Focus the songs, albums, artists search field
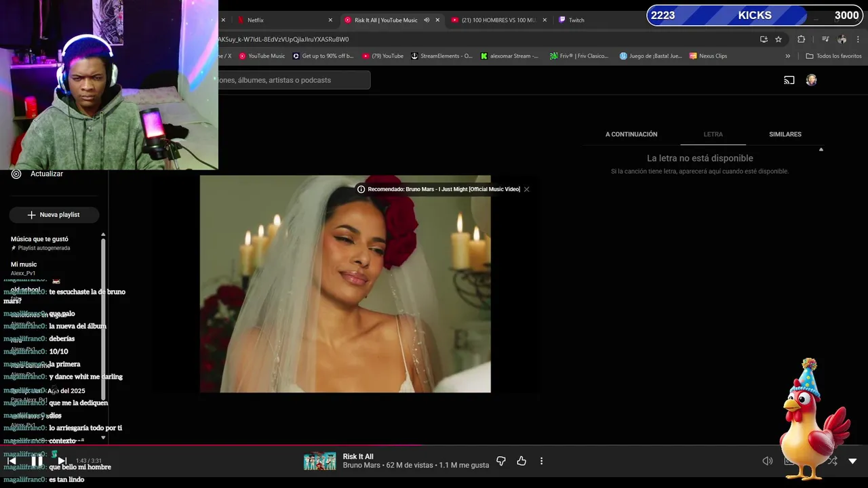The image size is (868, 488). click(294, 80)
